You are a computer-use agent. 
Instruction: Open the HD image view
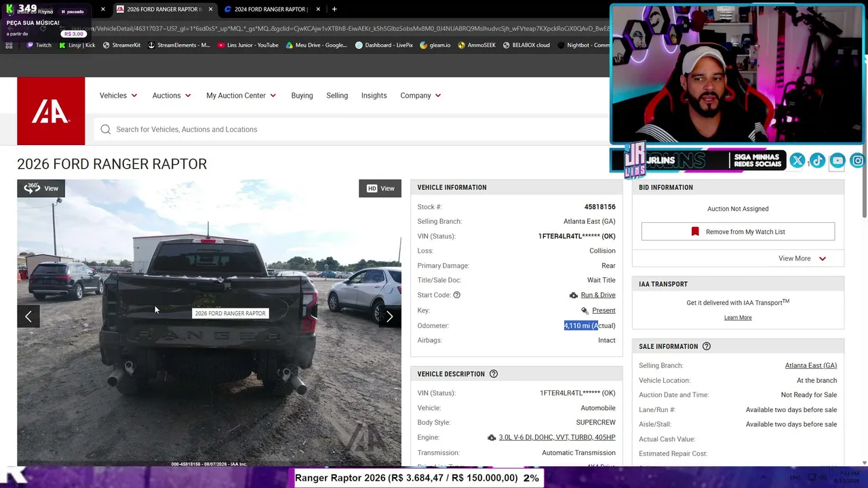click(x=380, y=188)
